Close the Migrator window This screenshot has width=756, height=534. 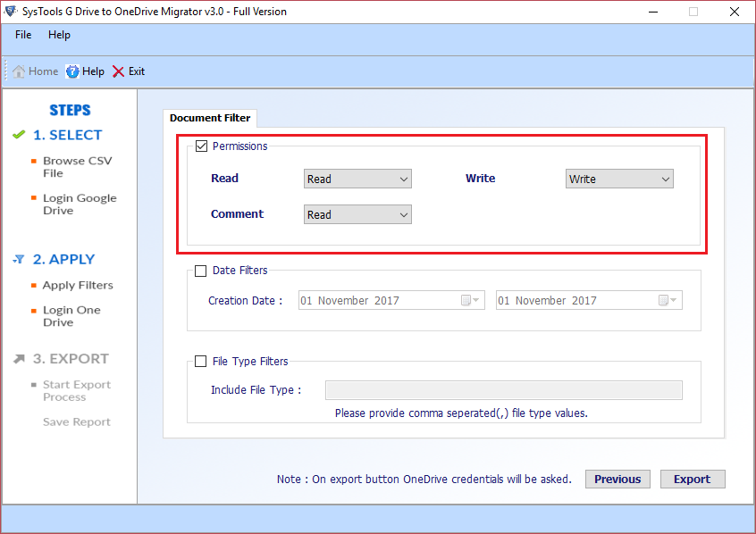(735, 12)
